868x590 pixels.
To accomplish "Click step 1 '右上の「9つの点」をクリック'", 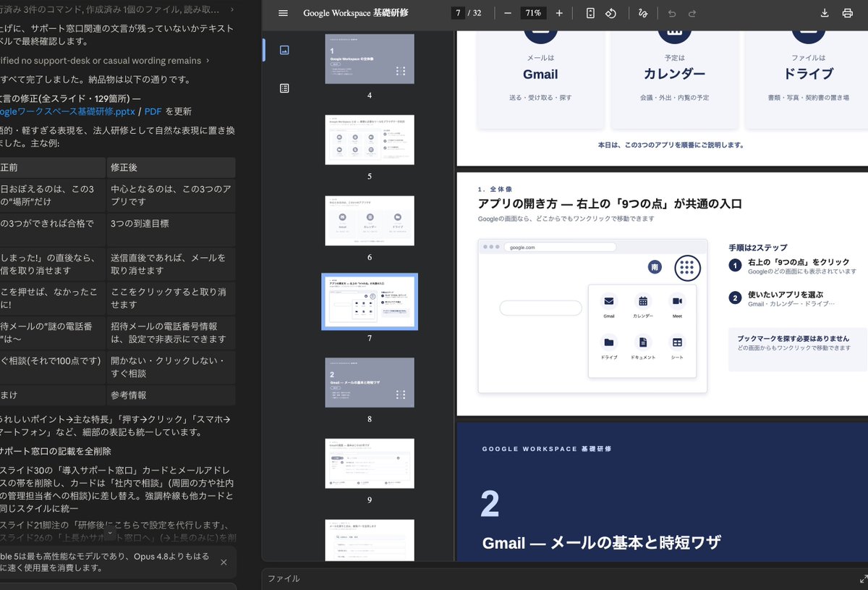I will [x=799, y=262].
